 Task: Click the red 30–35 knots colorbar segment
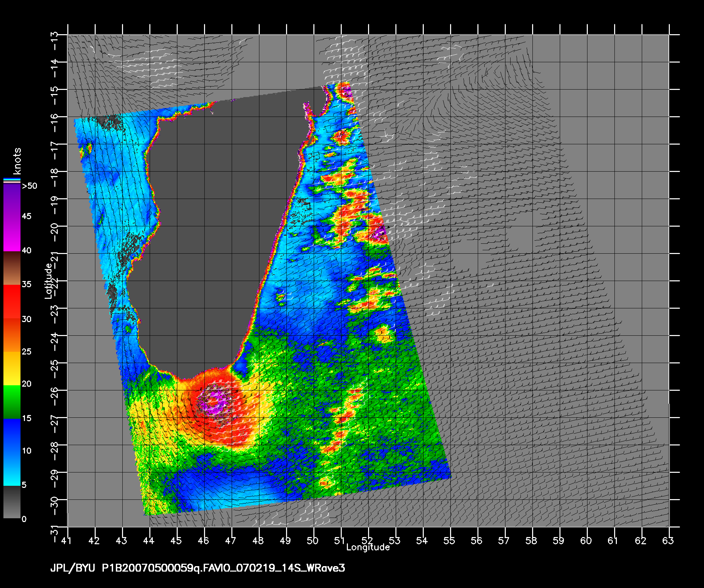[x=12, y=302]
